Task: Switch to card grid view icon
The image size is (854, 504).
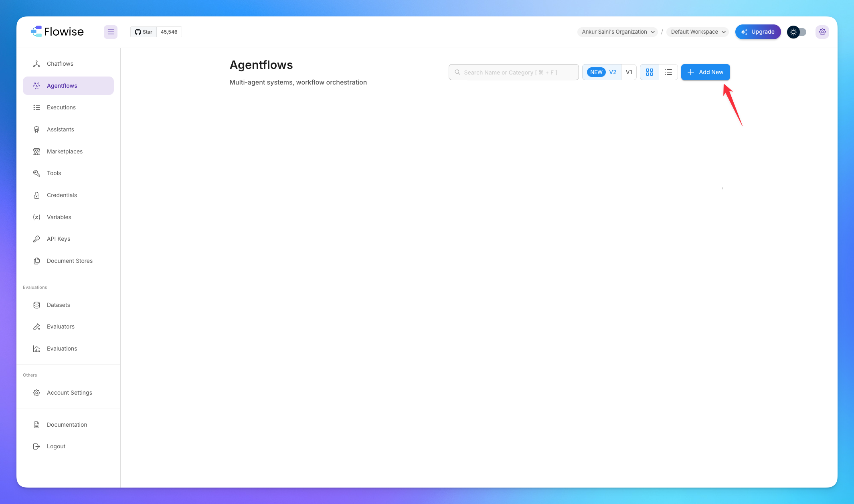Action: pos(650,72)
